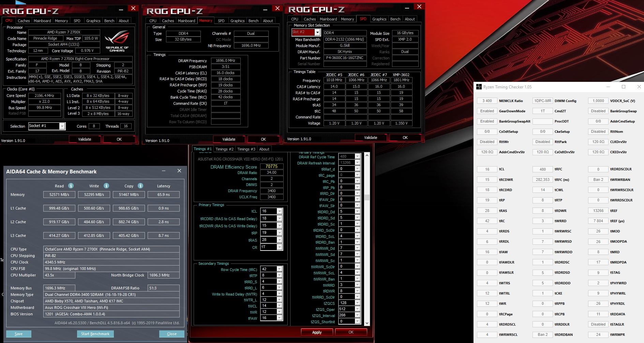The image size is (644, 343).
Task: Click Ryzen Timing Checker app icon
Action: (479, 87)
